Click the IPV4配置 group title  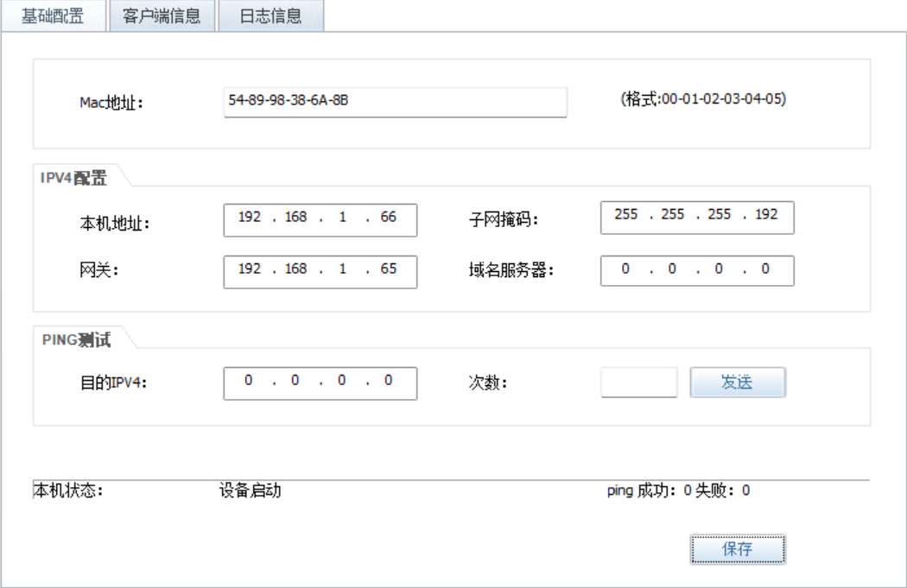tap(73, 178)
